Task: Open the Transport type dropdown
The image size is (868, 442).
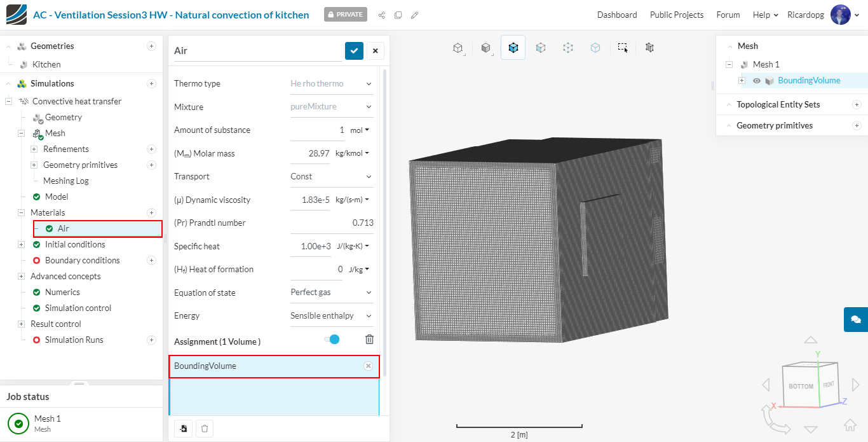Action: (331, 177)
